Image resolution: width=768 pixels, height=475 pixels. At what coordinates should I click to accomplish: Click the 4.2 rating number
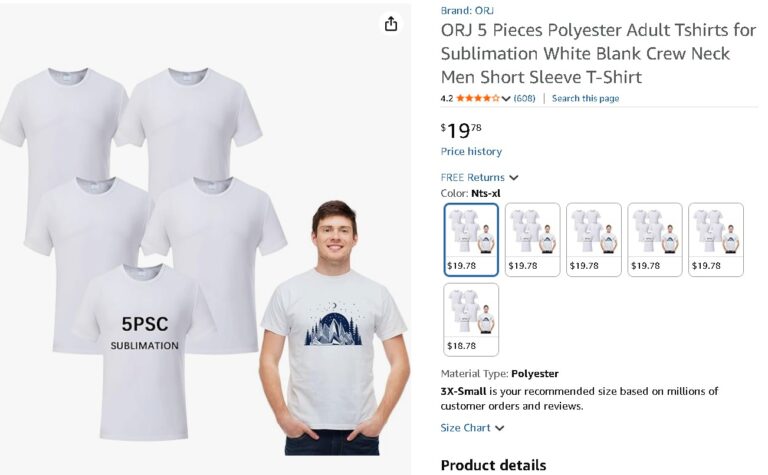[x=447, y=98]
